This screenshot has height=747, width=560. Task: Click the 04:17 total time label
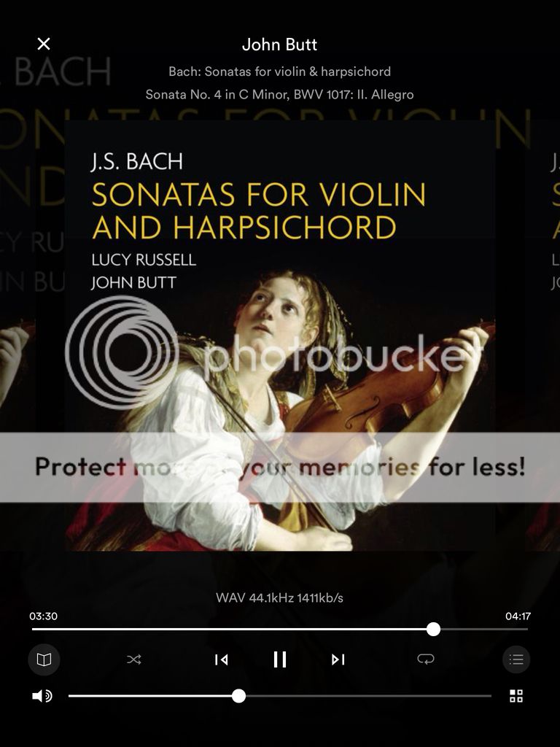(518, 616)
